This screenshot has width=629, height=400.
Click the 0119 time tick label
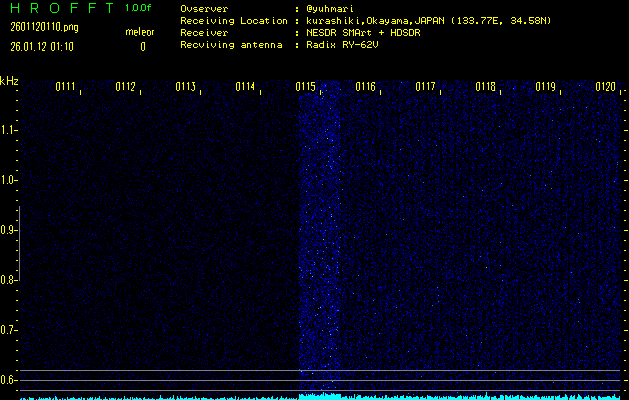pyautogui.click(x=545, y=87)
